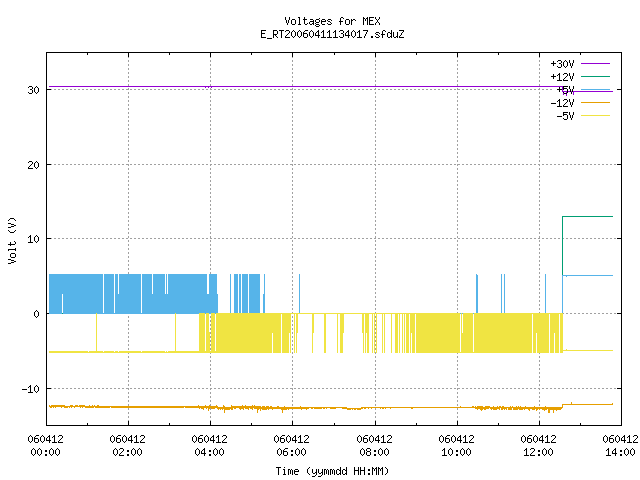This screenshot has width=640, height=480.
Task: Click the x-axis label 'Time (yymmdd HH:MM)'
Action: tap(332, 471)
